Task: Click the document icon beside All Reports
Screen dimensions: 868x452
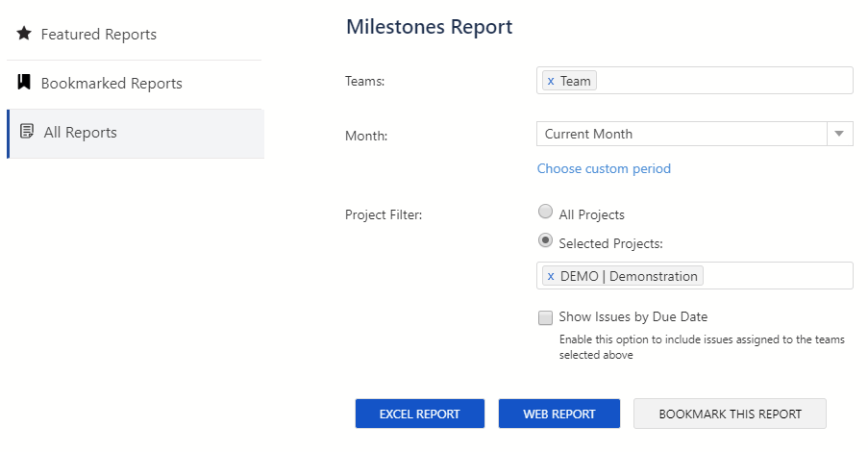Action: pos(27,132)
